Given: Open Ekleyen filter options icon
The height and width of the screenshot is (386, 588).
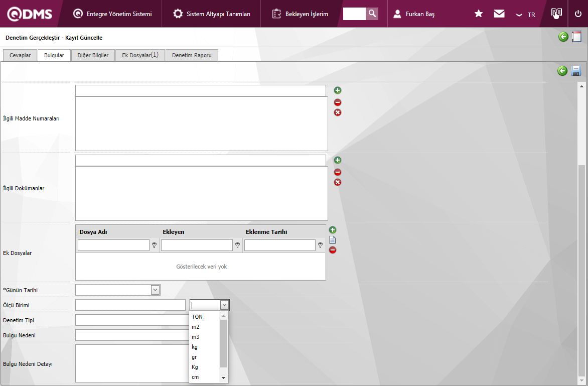Looking at the screenshot, I should click(237, 245).
